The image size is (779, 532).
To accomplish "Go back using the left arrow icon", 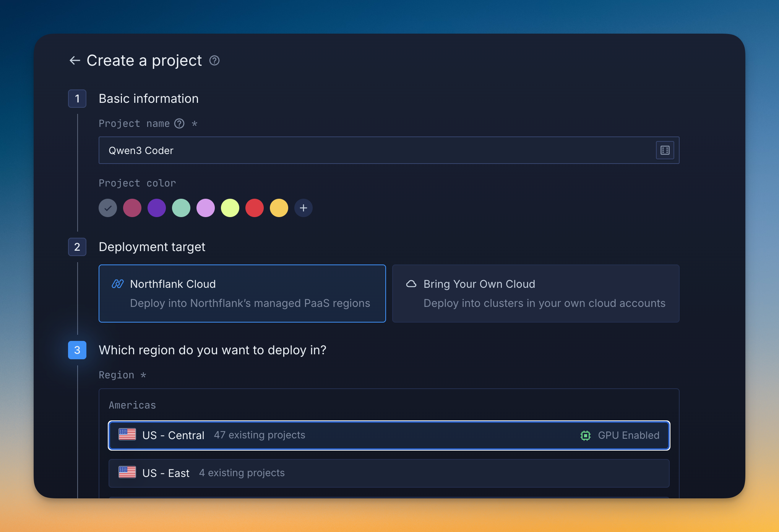I will click(75, 60).
